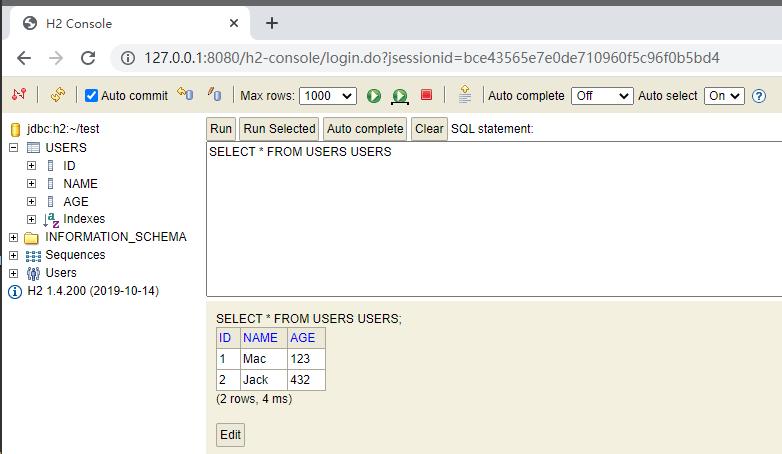Open the command History icon
Viewport: 782px width, 454px height.
[x=464, y=95]
